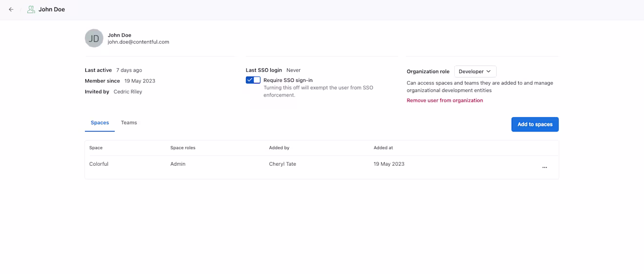Click the Admin role cell in Colorful row
The width and height of the screenshot is (644, 274).
(x=178, y=164)
